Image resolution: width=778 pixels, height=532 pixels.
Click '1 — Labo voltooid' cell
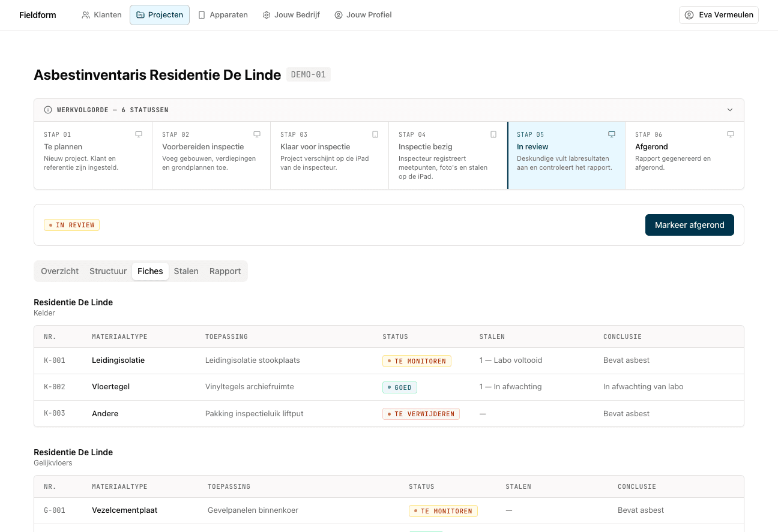click(511, 360)
